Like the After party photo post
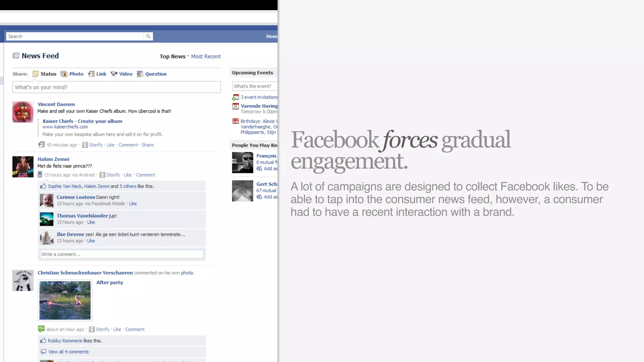The width and height of the screenshot is (644, 362). point(117,329)
